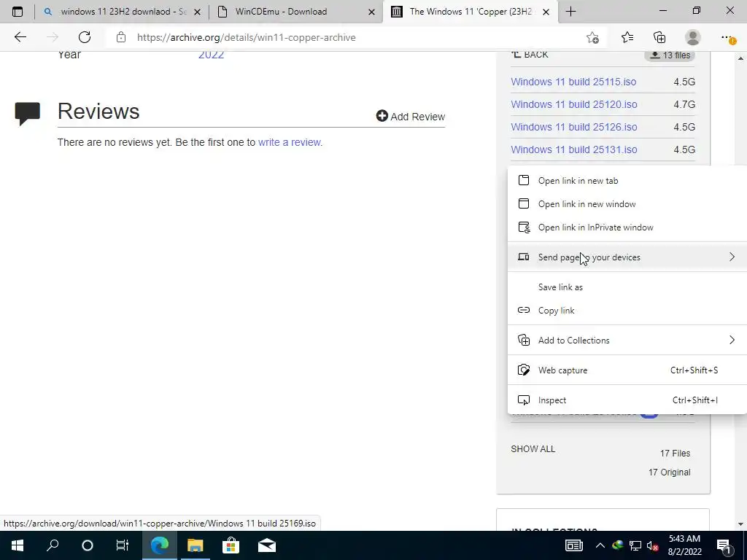
Task: Download all via 13 files button
Action: 670,55
